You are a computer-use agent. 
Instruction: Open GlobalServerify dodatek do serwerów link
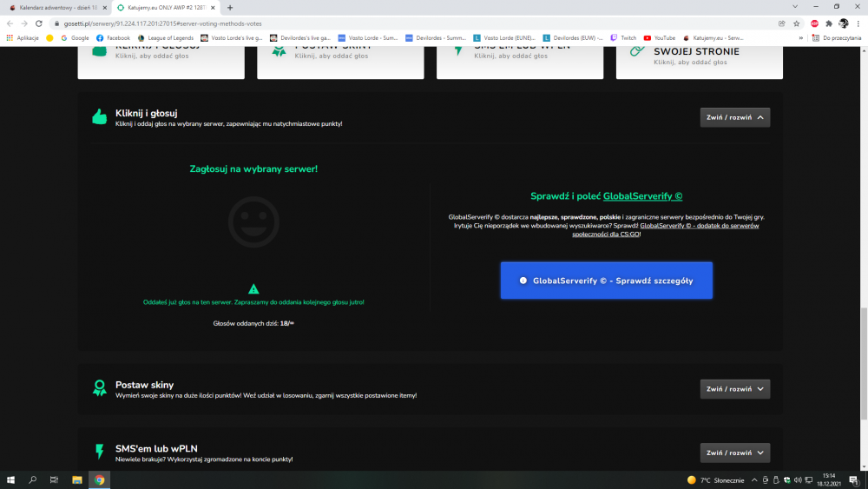click(666, 230)
